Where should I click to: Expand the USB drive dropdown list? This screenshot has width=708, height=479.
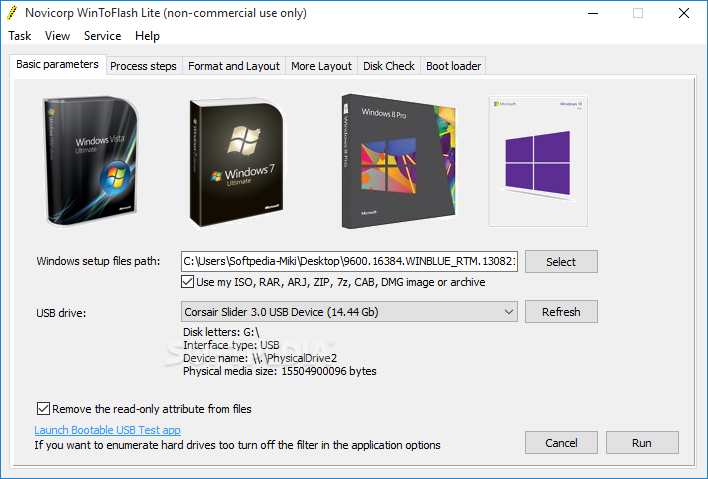(x=349, y=312)
